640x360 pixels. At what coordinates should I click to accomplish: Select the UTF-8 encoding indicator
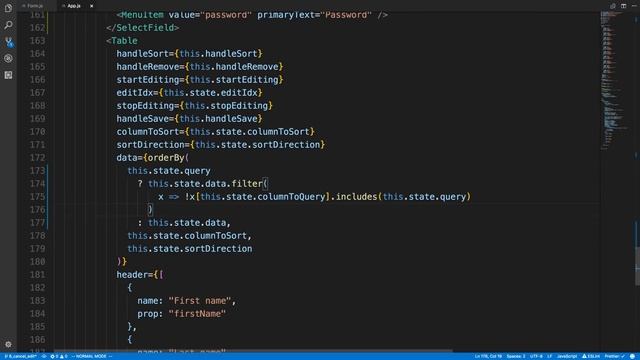[x=536, y=356]
